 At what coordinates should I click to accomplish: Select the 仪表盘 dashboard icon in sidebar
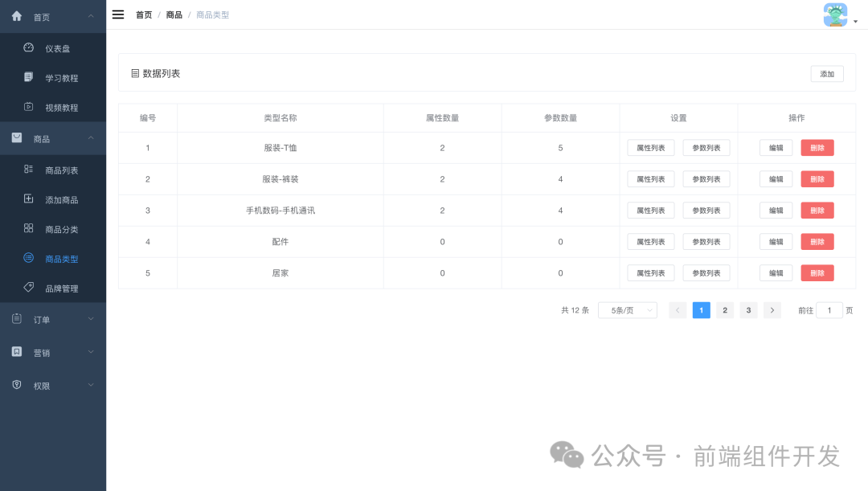(x=27, y=48)
